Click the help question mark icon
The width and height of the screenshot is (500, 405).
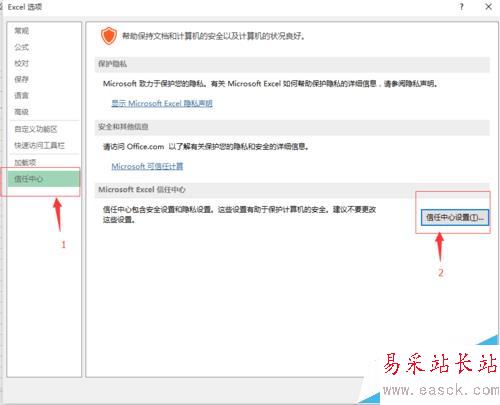coord(462,7)
